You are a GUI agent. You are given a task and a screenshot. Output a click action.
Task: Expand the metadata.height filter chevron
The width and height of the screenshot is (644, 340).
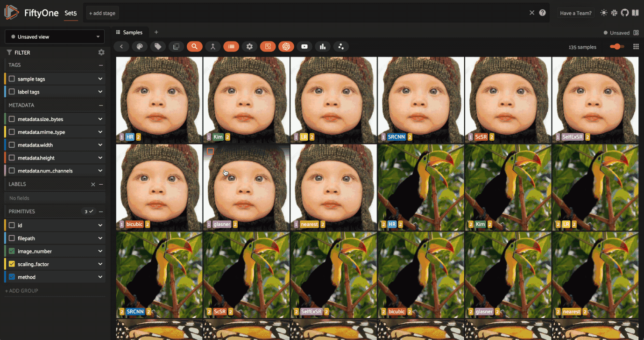[x=100, y=158]
